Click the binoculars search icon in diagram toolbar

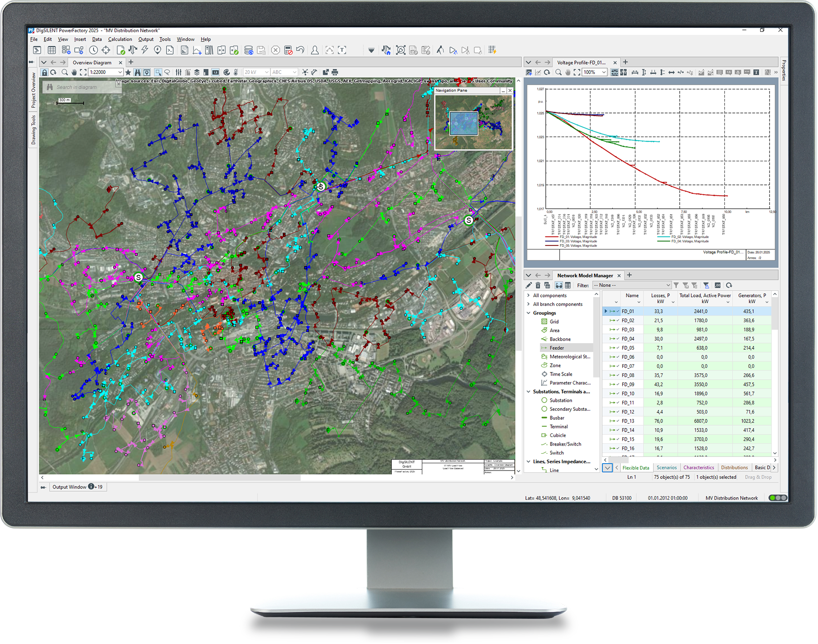(137, 72)
